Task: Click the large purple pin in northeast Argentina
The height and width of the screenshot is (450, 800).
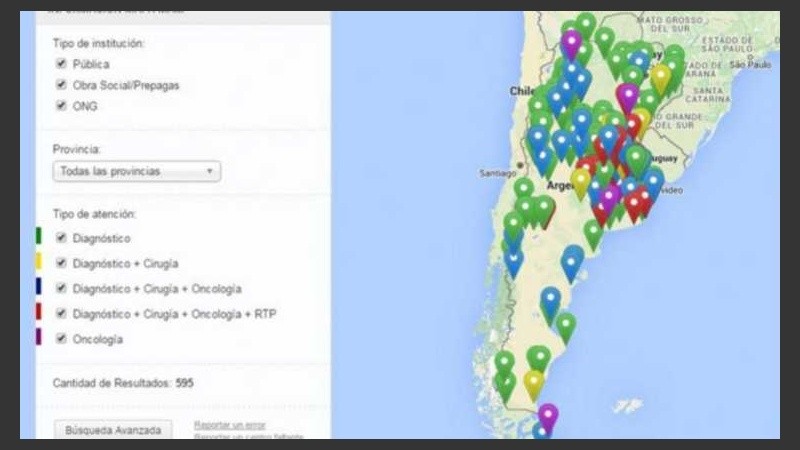Action: [627, 97]
